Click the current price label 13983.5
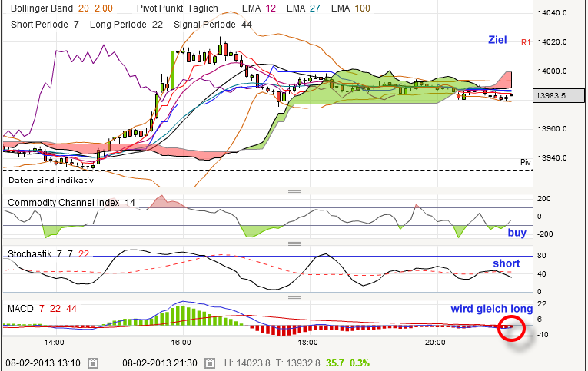588x371 pixels. coord(558,95)
